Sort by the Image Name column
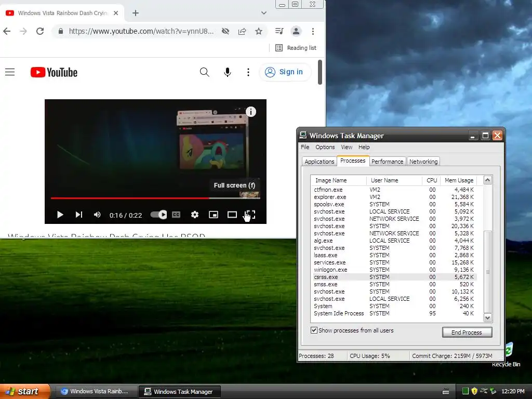The width and height of the screenshot is (532, 399). tap(339, 180)
